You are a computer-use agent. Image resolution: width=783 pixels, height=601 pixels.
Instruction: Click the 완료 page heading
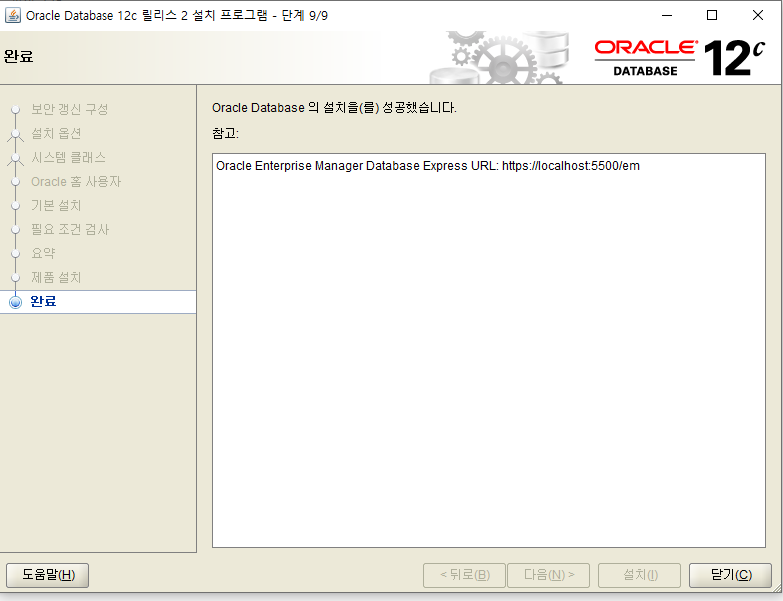18,56
